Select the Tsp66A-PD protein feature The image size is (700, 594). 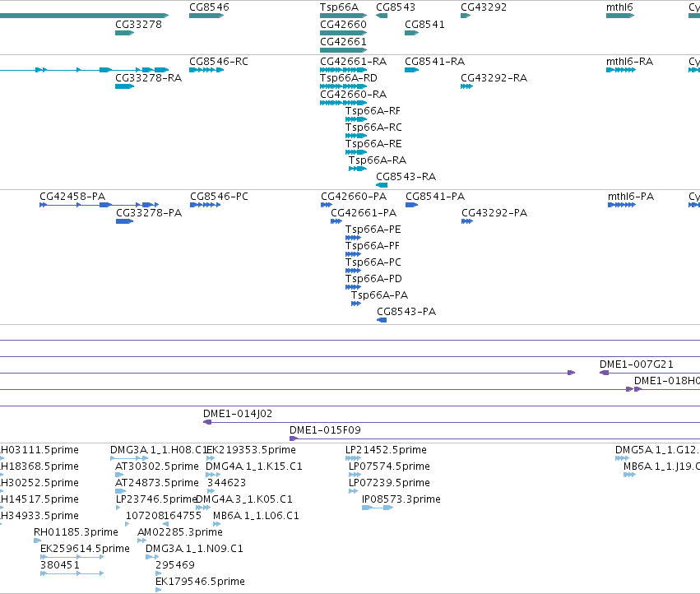click(x=353, y=287)
